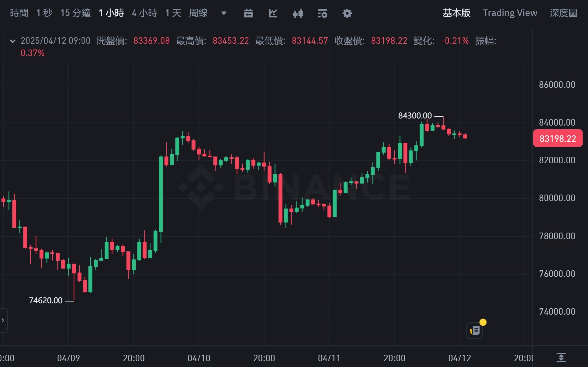Expand more time intervals dropdown arrow

224,13
